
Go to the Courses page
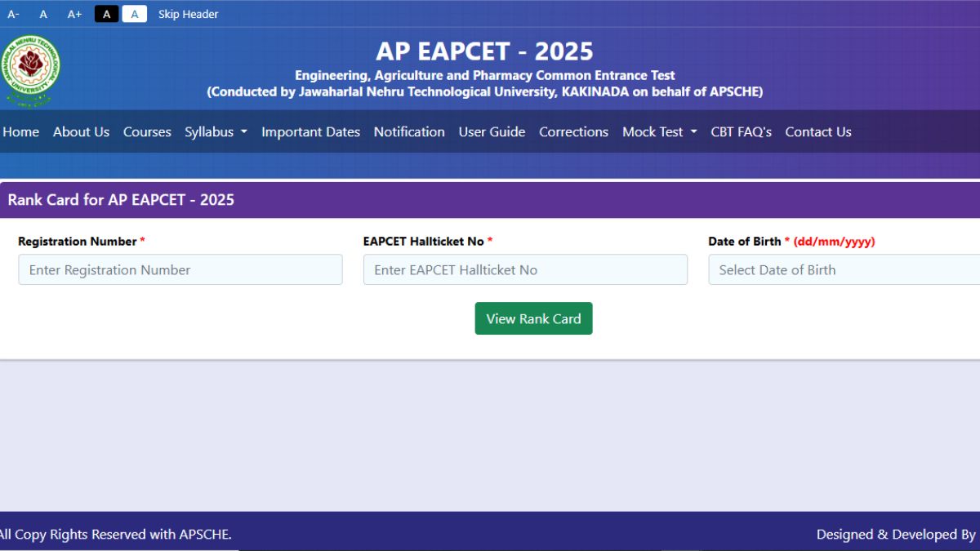pyautogui.click(x=147, y=131)
